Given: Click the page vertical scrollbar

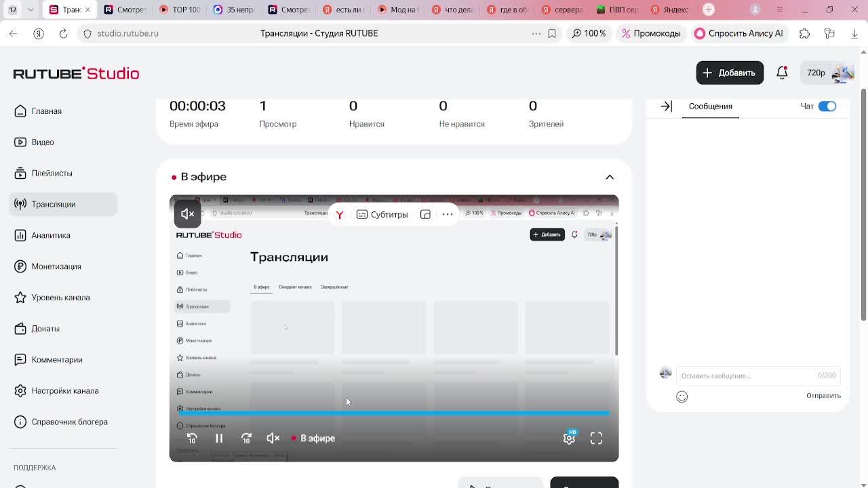Looking at the screenshot, I should [x=863, y=203].
